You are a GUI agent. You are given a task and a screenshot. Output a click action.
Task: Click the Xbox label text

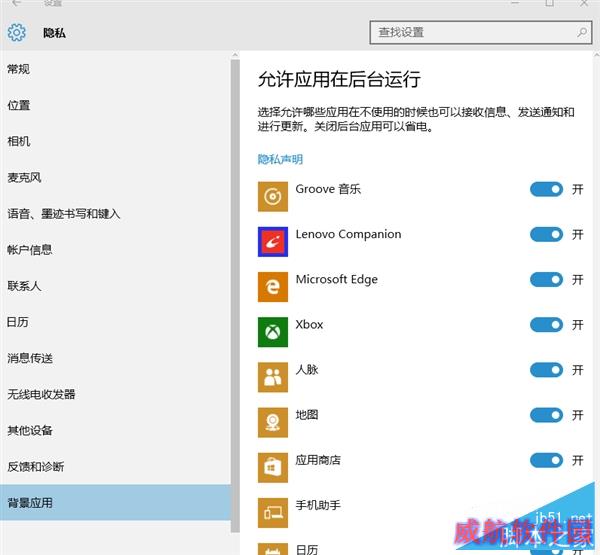pos(309,325)
